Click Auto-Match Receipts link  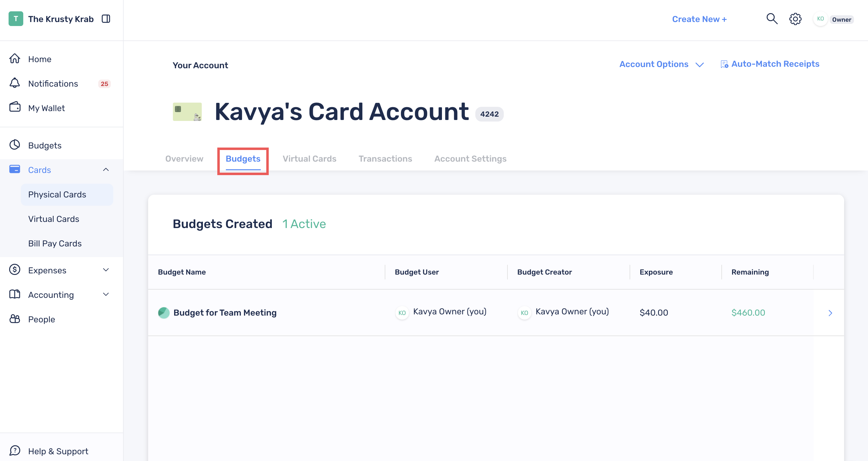click(770, 64)
